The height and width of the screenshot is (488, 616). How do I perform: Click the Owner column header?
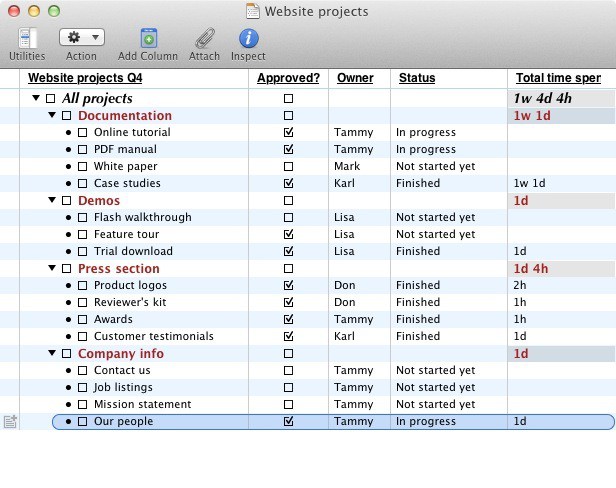point(355,78)
